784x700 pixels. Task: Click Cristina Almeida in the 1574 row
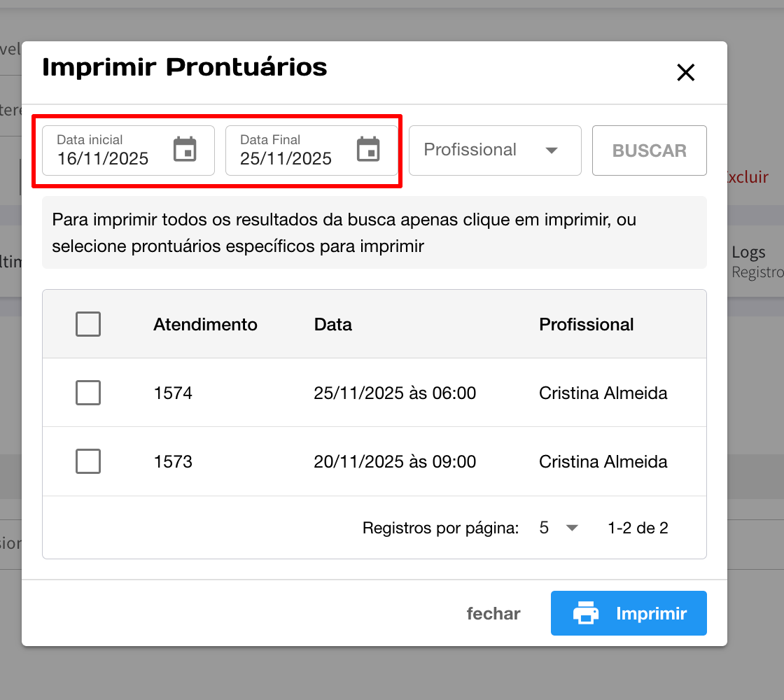603,393
